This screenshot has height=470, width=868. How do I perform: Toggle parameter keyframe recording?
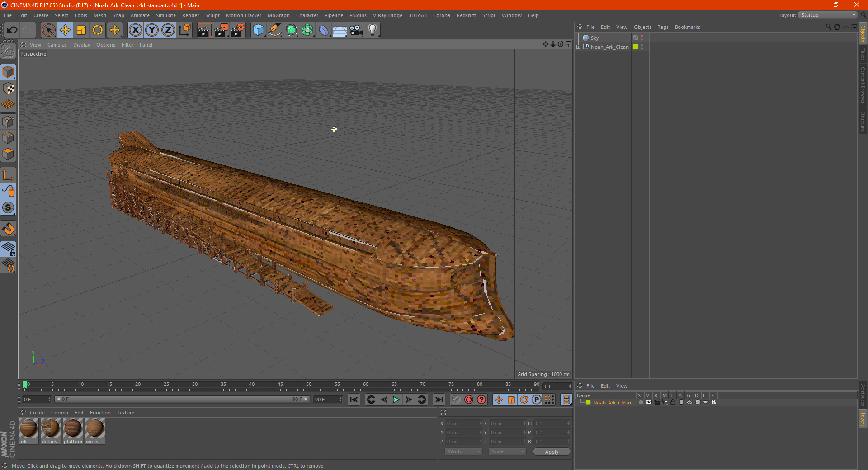click(537, 399)
